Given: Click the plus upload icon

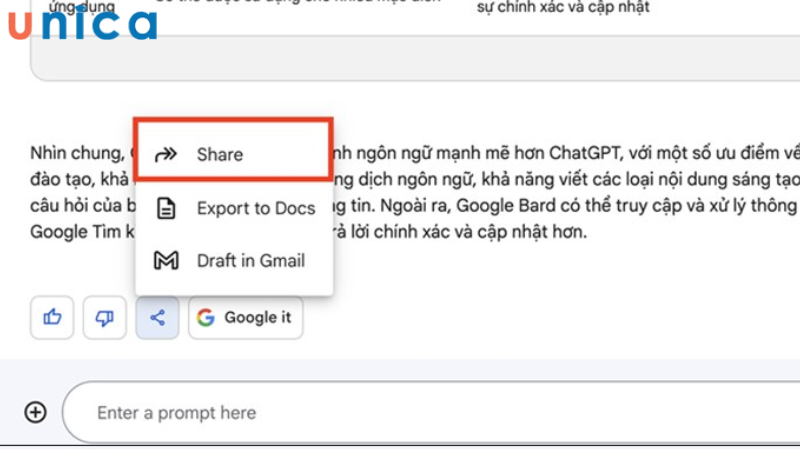Looking at the screenshot, I should pos(36,412).
